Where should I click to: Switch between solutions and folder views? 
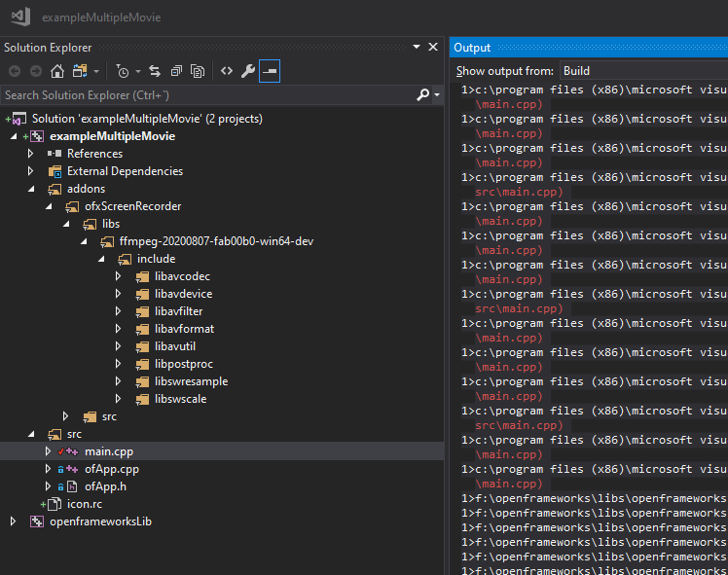[x=80, y=71]
